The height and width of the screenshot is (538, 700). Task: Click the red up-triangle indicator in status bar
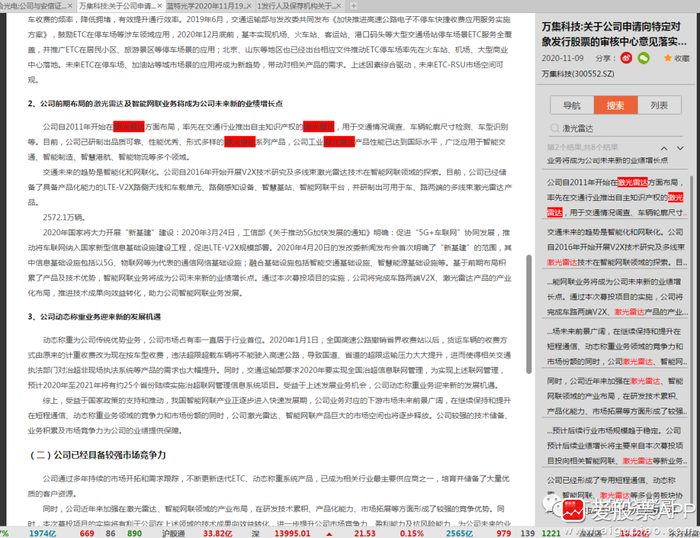point(329,534)
